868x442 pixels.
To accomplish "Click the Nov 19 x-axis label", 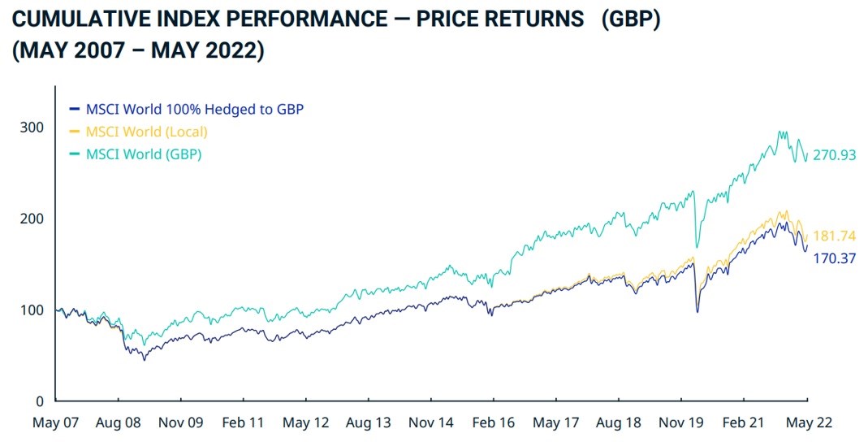I will point(681,423).
